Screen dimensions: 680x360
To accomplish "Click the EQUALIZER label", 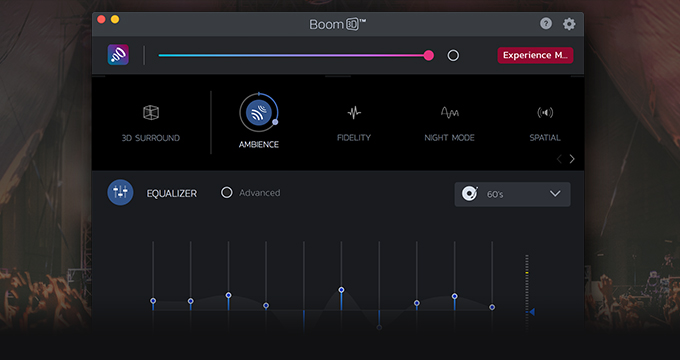I will pyautogui.click(x=172, y=193).
